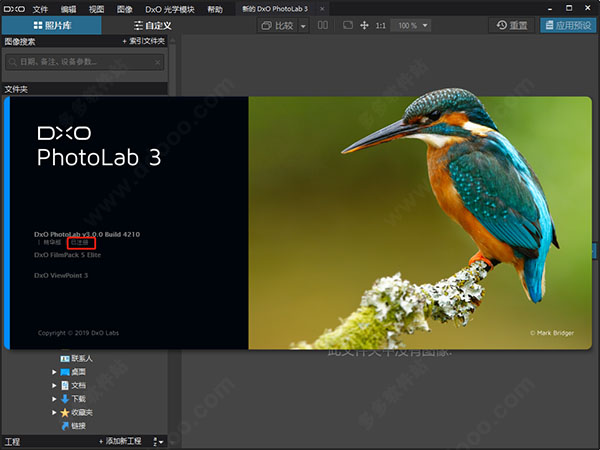Image resolution: width=600 pixels, height=450 pixels.
Task: Select the fit-to-screen icon
Action: 348,25
